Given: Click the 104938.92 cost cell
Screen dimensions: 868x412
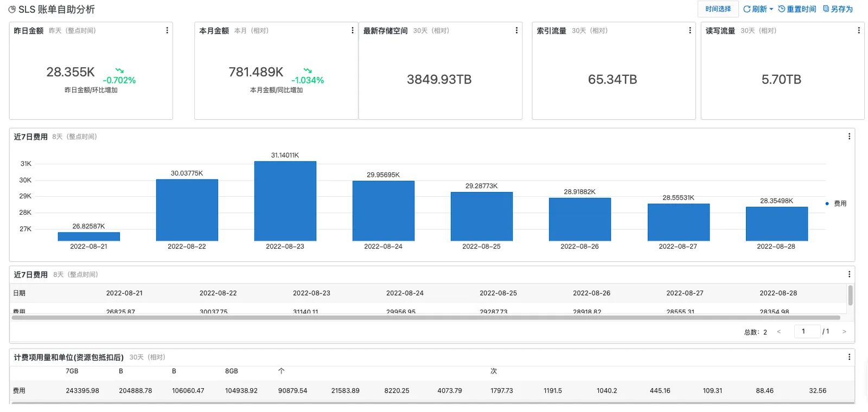Looking at the screenshot, I should tap(241, 391).
